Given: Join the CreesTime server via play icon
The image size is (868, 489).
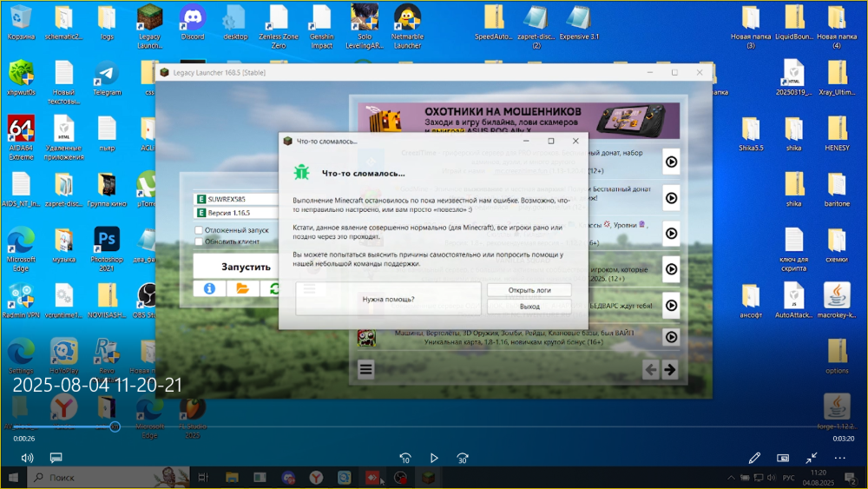Looking at the screenshot, I should pos(671,162).
